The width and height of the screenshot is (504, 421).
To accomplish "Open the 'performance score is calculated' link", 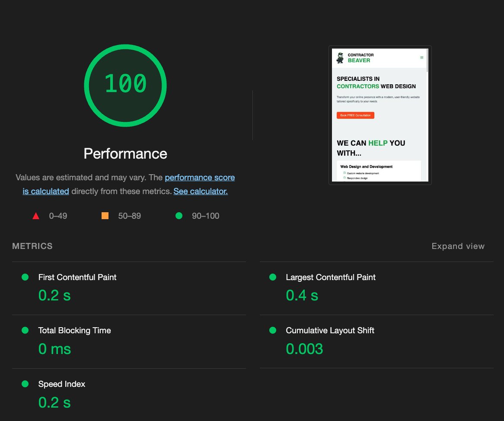I will (x=200, y=177).
